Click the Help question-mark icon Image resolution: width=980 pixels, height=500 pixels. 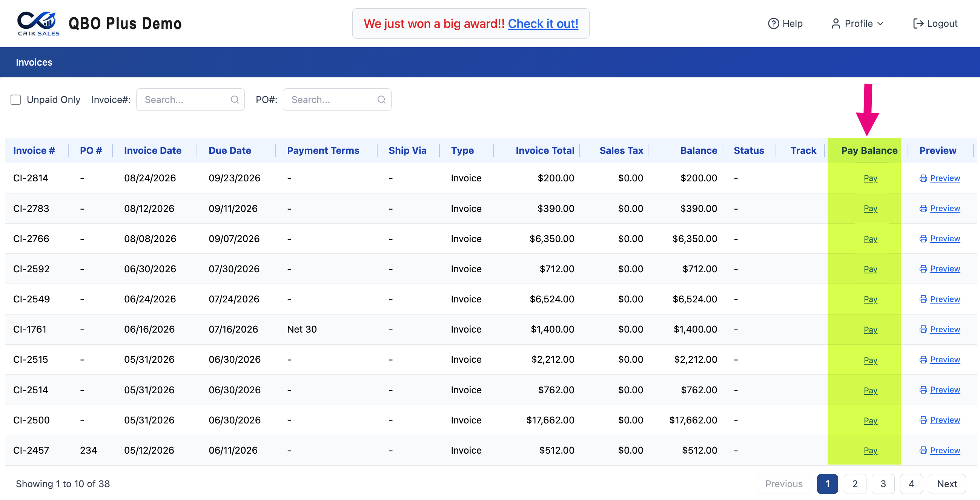coord(773,24)
